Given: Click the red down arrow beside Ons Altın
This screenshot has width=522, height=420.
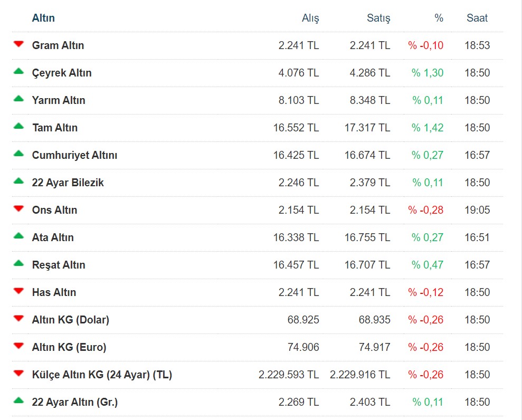Looking at the screenshot, I should point(19,209).
